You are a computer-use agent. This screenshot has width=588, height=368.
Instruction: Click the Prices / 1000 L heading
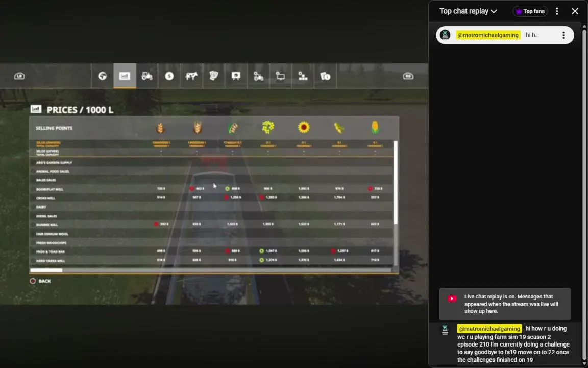coord(80,110)
